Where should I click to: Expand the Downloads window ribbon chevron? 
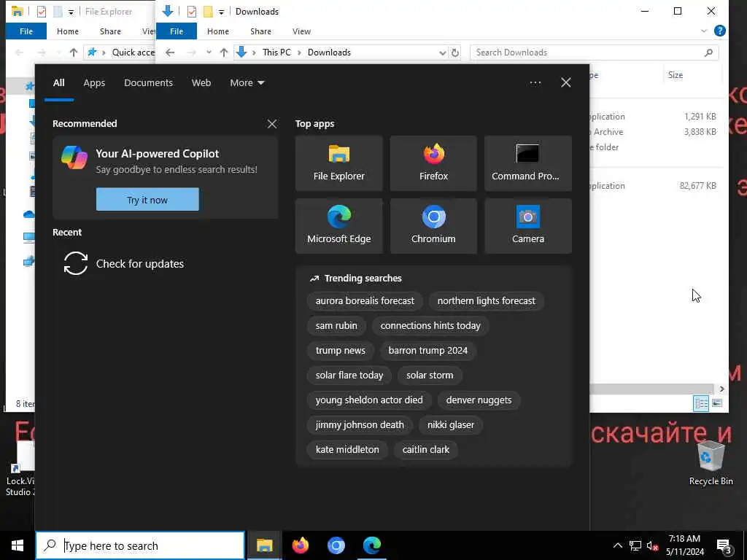click(x=704, y=31)
